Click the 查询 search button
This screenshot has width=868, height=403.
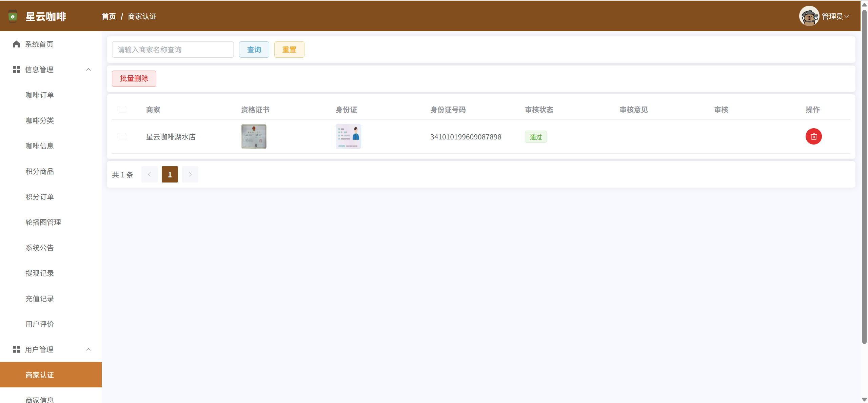click(x=254, y=50)
